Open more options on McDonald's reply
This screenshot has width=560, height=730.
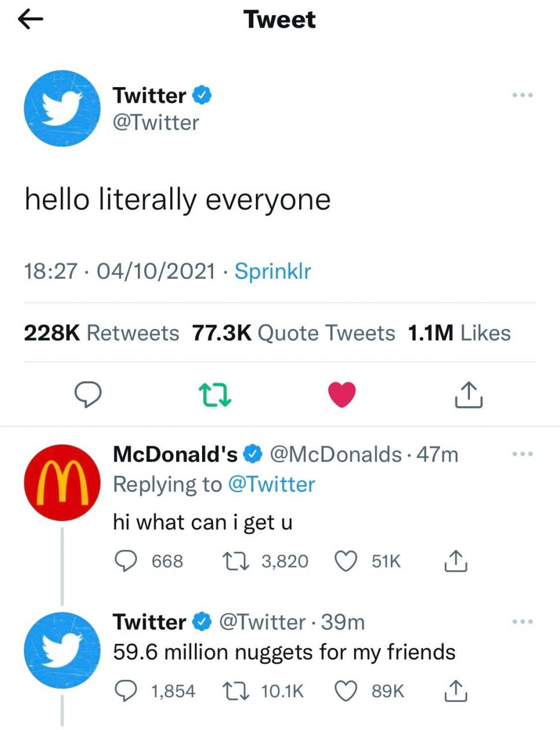pos(522,454)
